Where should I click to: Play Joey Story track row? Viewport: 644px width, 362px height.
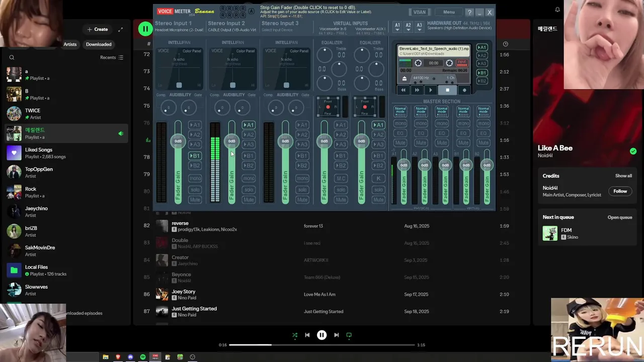point(332,294)
